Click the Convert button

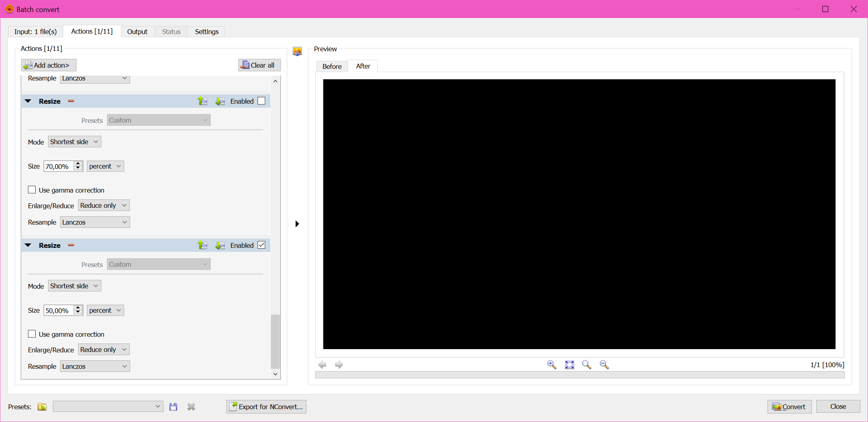[x=789, y=407]
